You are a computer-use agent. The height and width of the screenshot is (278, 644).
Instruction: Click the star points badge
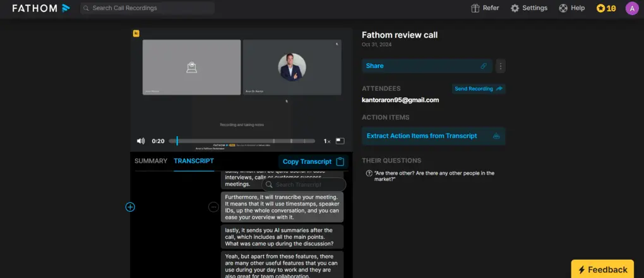pyautogui.click(x=606, y=8)
